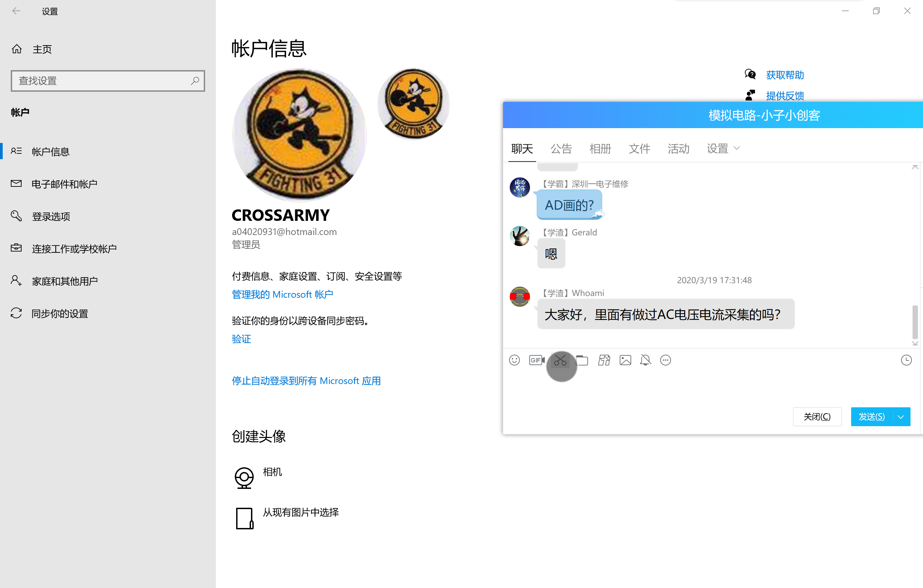The height and width of the screenshot is (588, 923).
Task: Select the scissors screenshot tool
Action: (x=560, y=360)
